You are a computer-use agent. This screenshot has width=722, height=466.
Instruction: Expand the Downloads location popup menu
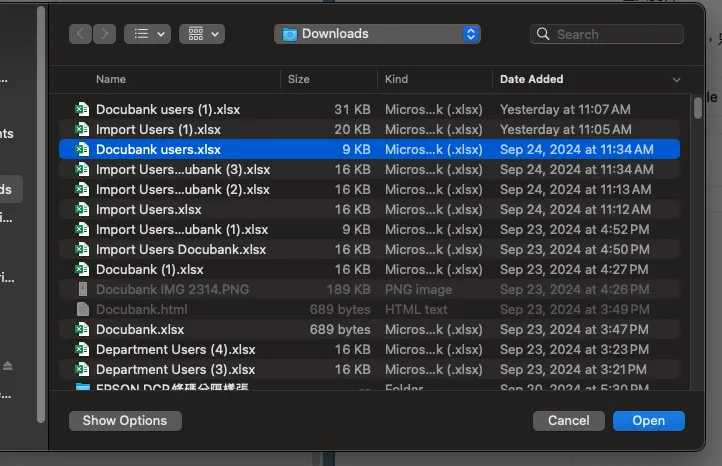[471, 34]
